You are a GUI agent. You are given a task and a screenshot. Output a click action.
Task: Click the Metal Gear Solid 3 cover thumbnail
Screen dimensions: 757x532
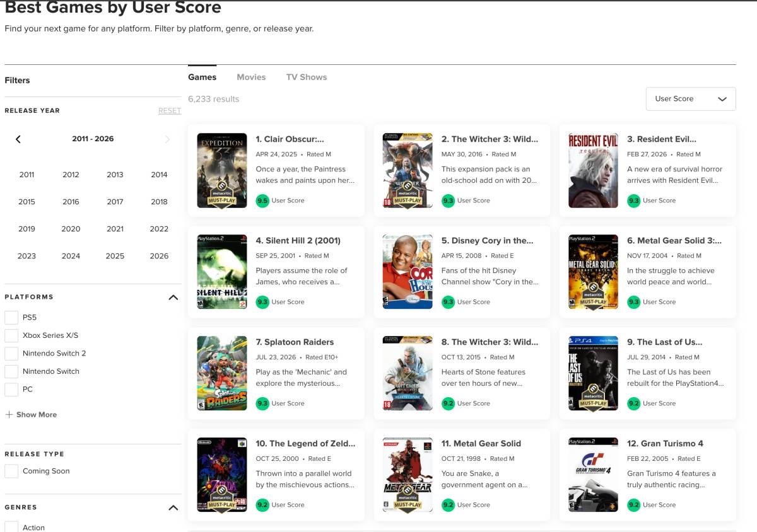(593, 272)
